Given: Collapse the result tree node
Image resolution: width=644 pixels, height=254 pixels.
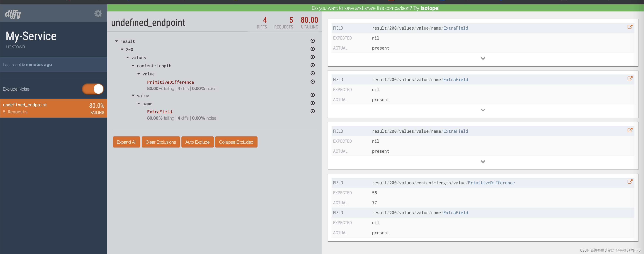Looking at the screenshot, I should coord(117,41).
